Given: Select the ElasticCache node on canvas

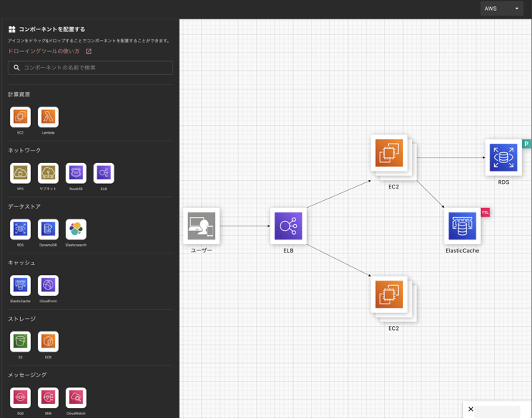Looking at the screenshot, I should pos(462,226).
